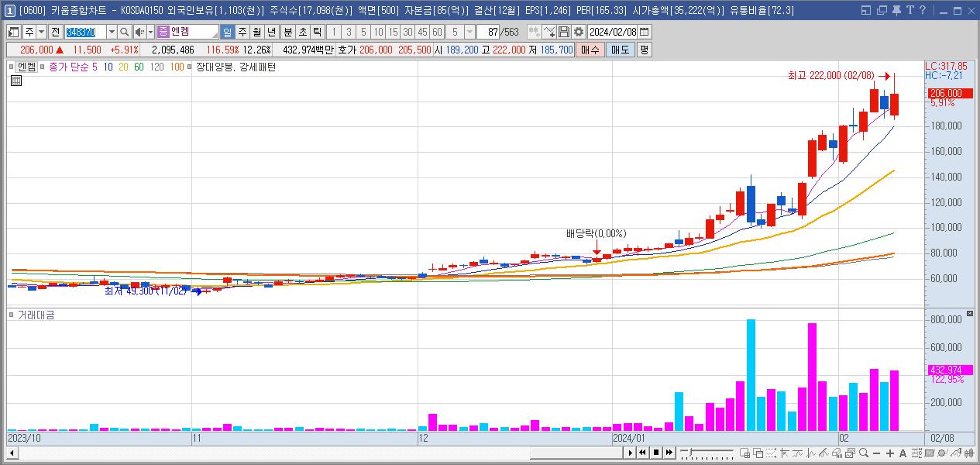Click the small square on volume panel's right
980x465 pixels.
point(970,315)
